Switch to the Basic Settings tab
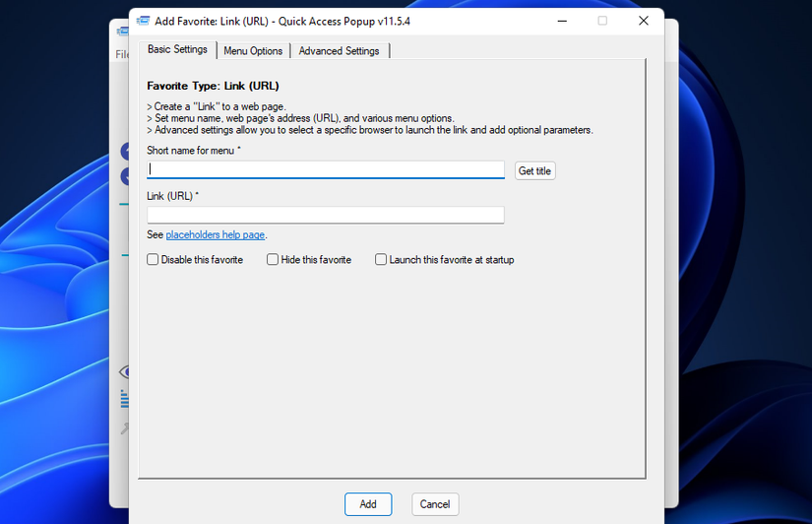 (x=177, y=50)
